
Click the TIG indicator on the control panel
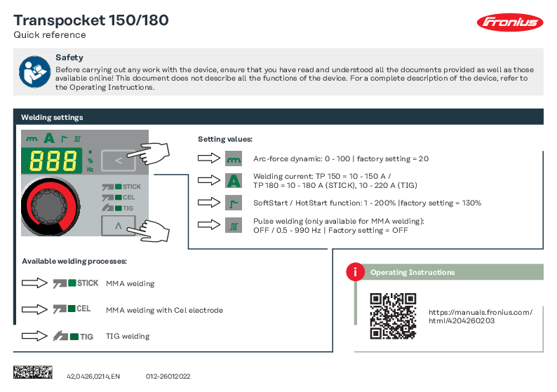point(118,208)
